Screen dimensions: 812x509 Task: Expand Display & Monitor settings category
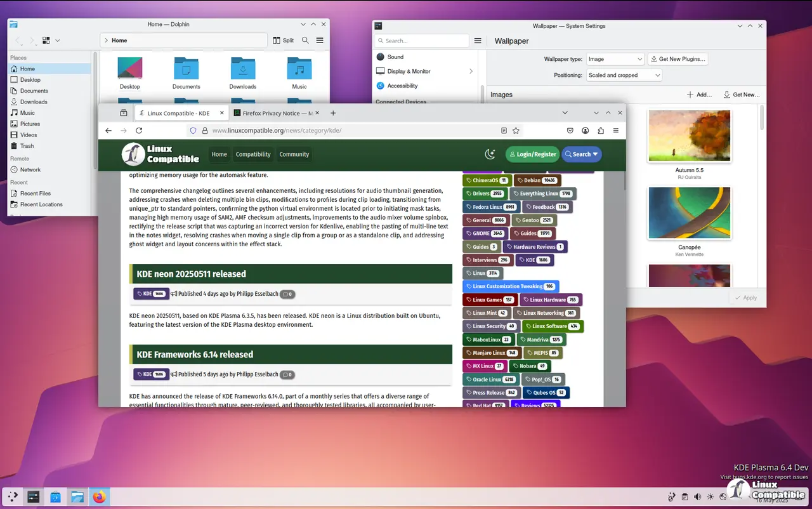[x=425, y=71]
